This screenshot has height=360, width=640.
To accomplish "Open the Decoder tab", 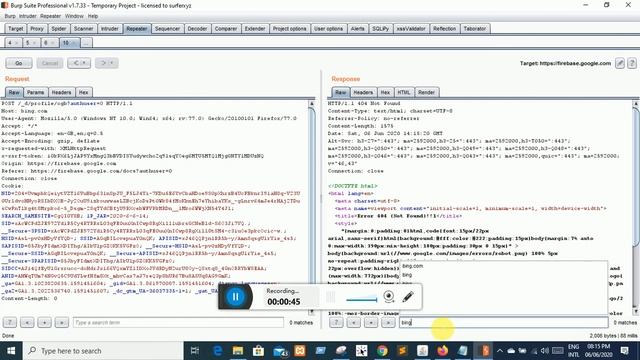I will click(197, 29).
